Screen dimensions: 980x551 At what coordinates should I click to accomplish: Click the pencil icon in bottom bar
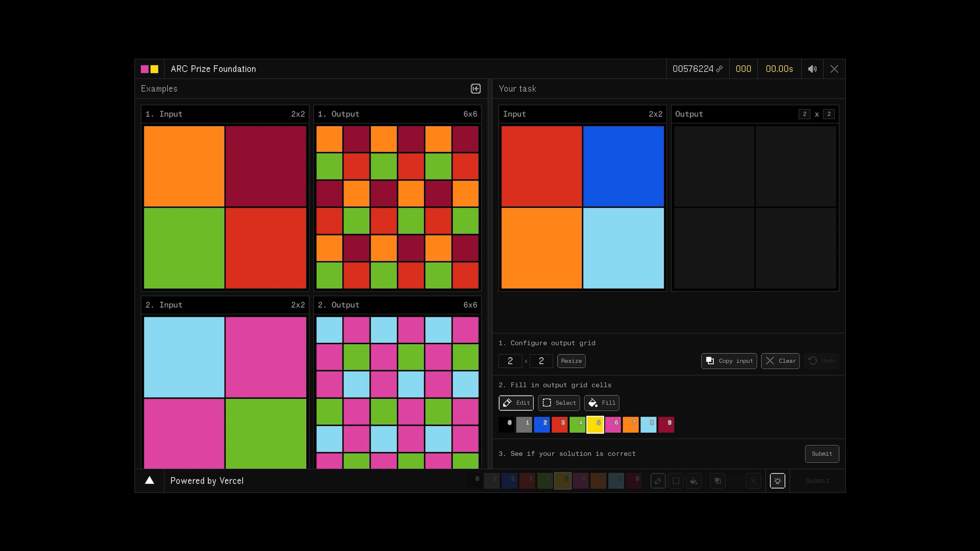coord(658,481)
